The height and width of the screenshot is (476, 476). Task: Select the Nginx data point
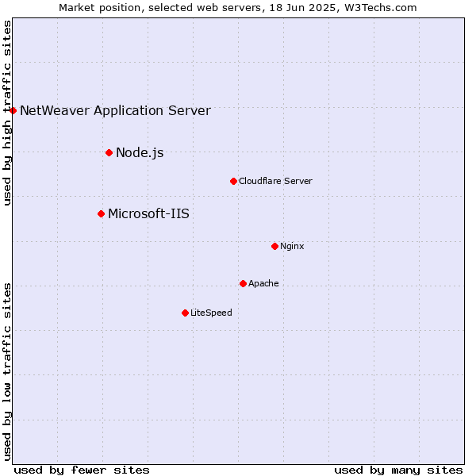274,246
